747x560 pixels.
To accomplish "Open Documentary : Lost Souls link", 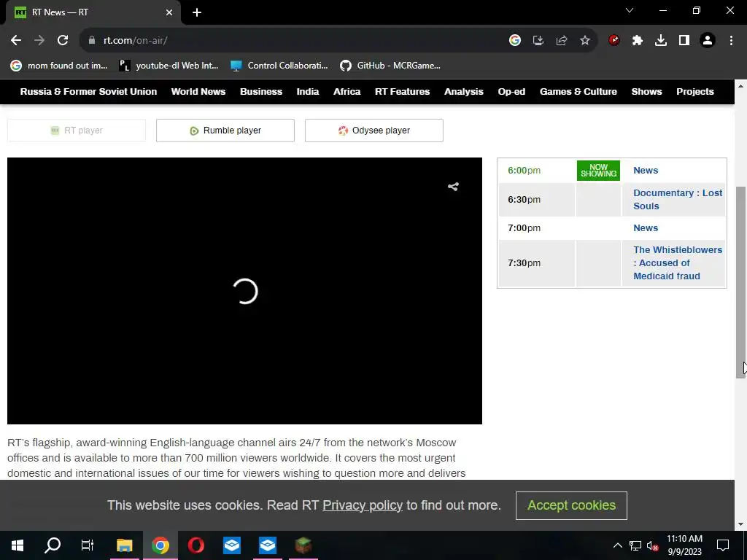I will tap(678, 200).
